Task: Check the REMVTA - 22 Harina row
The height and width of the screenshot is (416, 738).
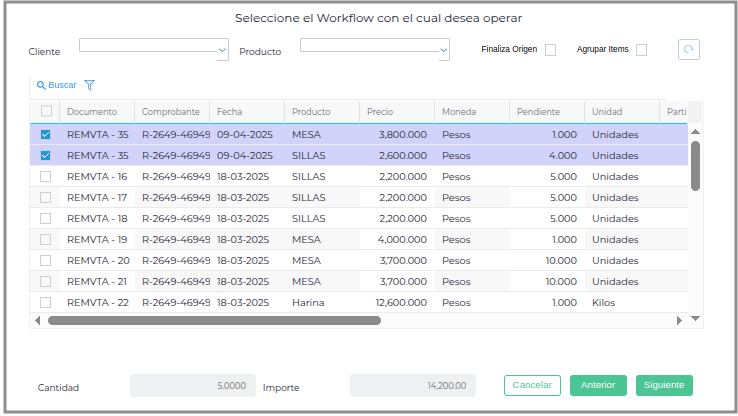Action: tap(45, 302)
